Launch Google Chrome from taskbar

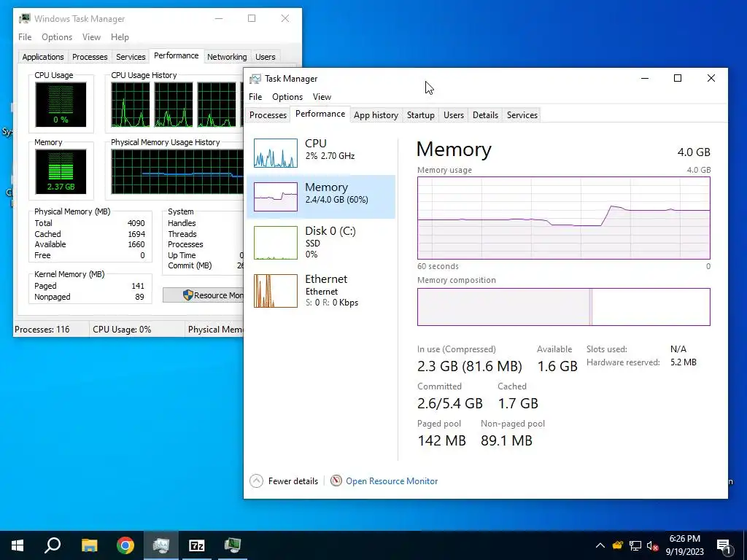[x=125, y=545]
